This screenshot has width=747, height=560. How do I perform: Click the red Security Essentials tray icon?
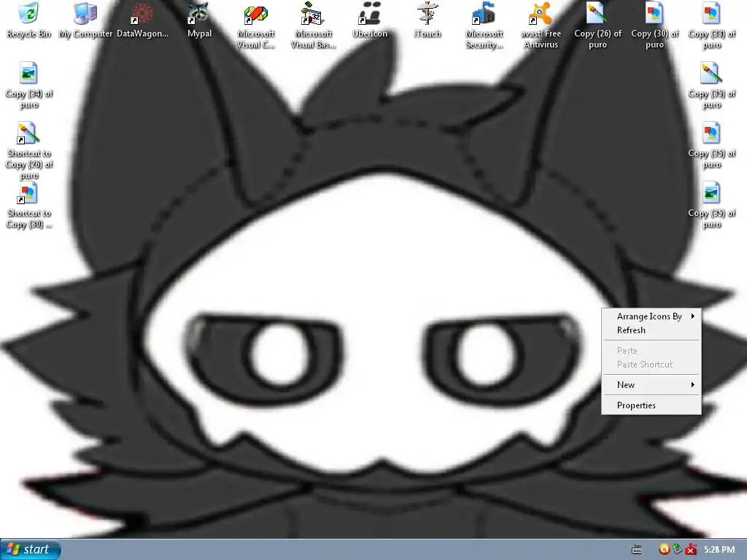(691, 550)
